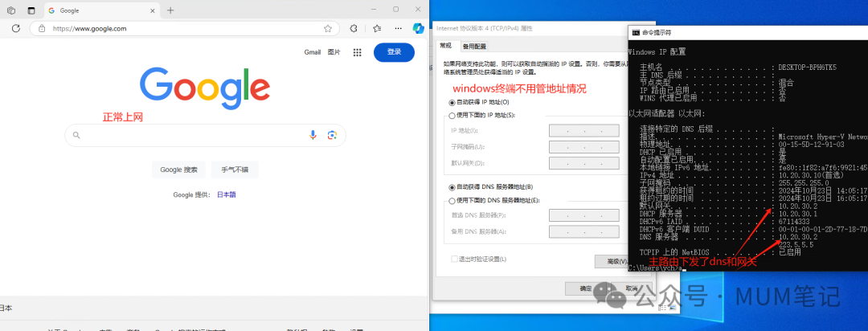Click the Gmail link
Screen dimensions: 868x331
coord(312,52)
